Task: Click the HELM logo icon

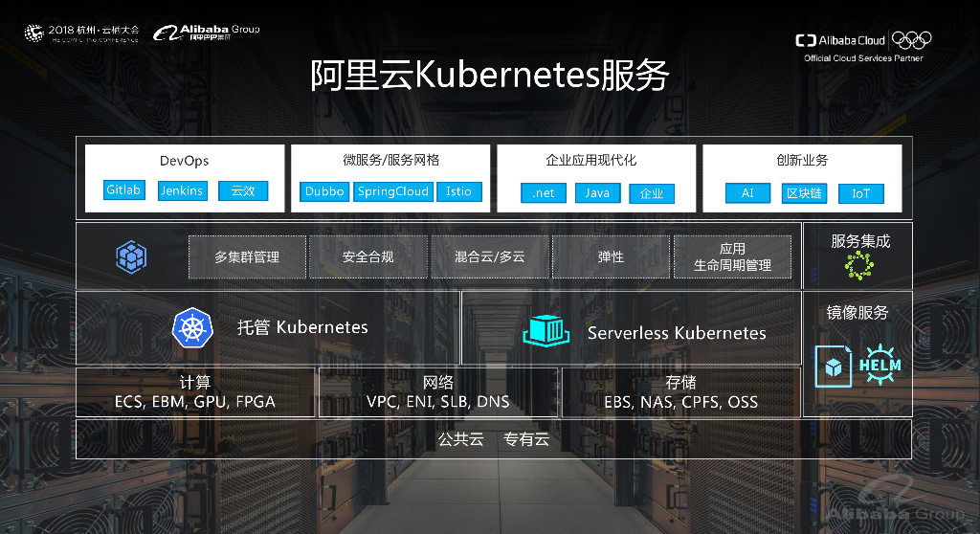Action: point(880,365)
